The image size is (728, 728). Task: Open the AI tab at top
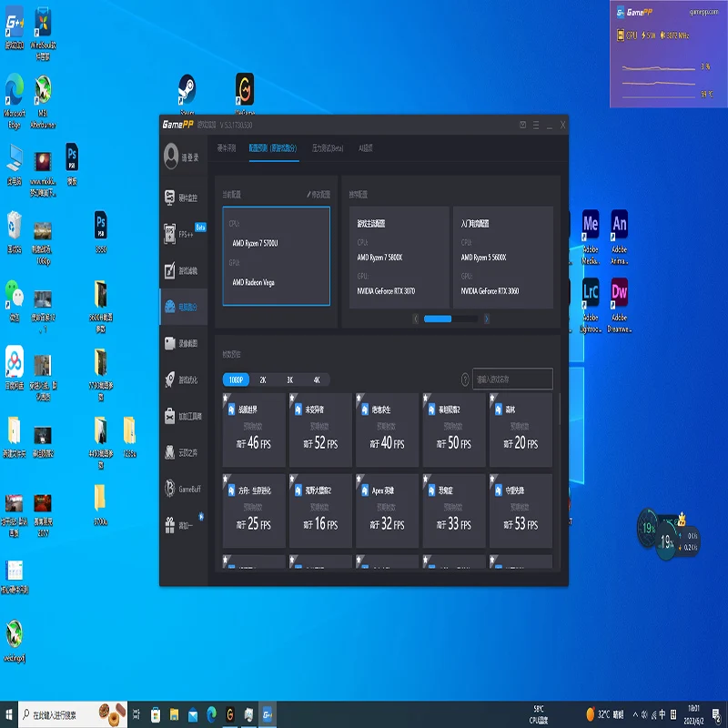coord(365,147)
